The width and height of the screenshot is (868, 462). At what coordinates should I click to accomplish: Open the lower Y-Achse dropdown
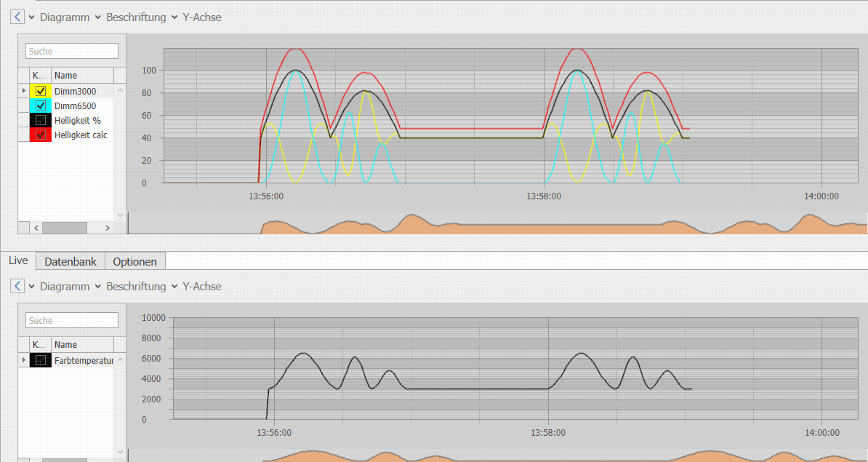(196, 287)
